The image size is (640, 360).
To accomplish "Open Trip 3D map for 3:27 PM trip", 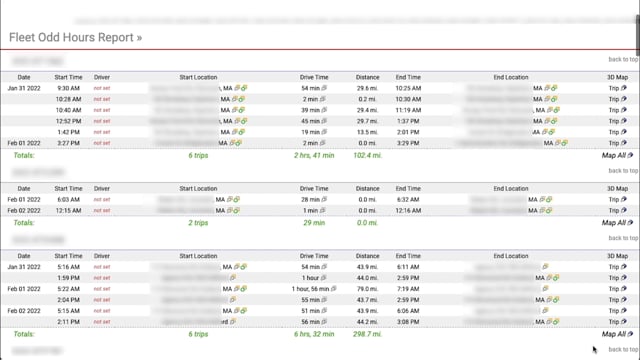I will (x=617, y=143).
